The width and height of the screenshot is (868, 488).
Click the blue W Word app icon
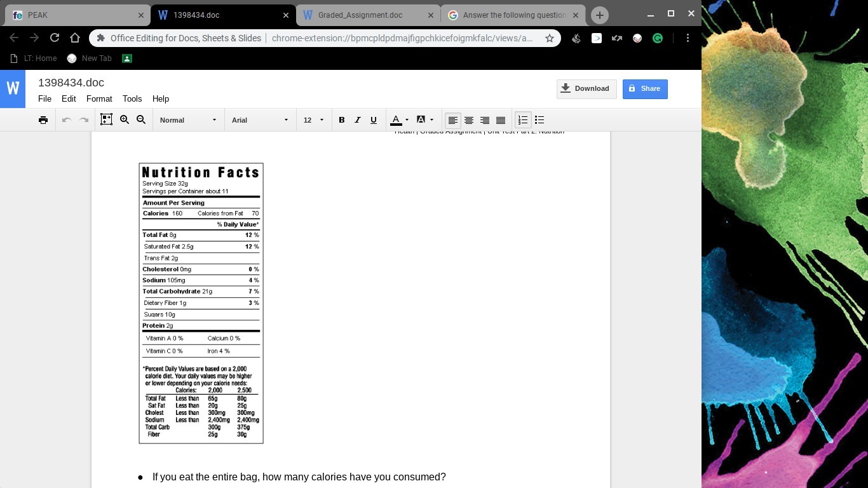pyautogui.click(x=13, y=89)
